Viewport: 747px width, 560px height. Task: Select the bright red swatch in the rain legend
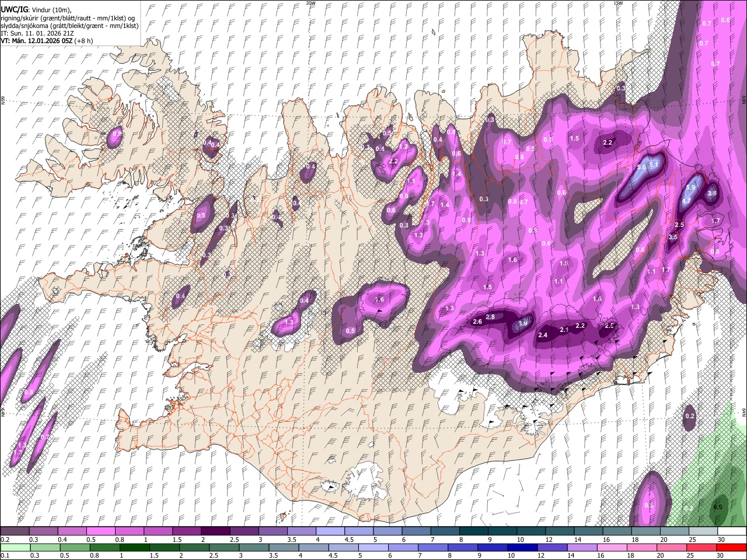731,547
